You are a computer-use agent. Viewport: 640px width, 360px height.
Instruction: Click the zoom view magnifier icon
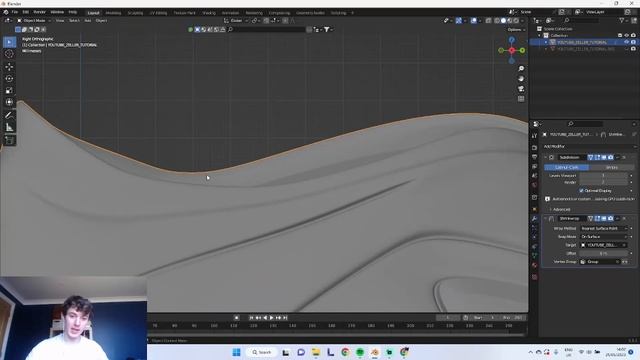pos(521,69)
